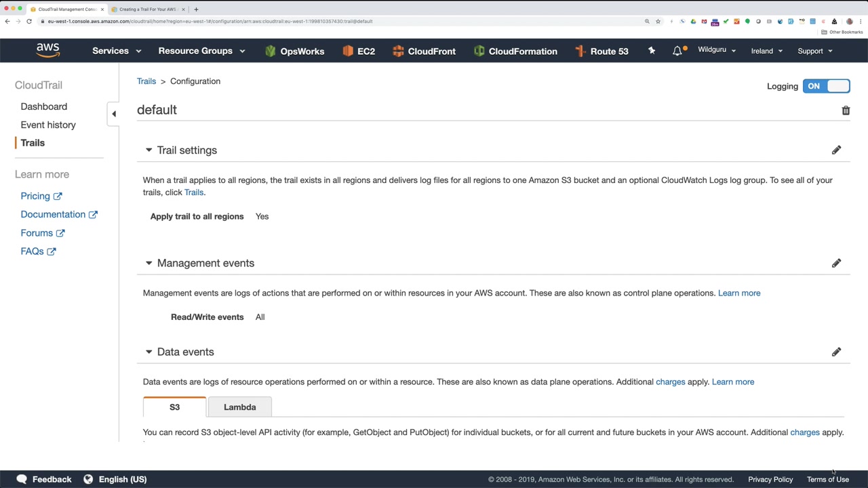Edit Trail settings with pencil icon

[836, 150]
